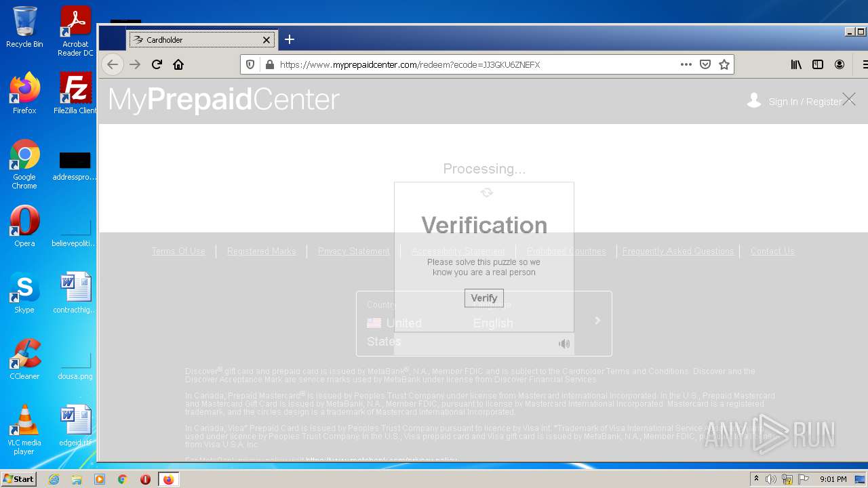The width and height of the screenshot is (868, 488).
Task: Click the taskbar clock showing 9:01 PM
Action: 833,479
